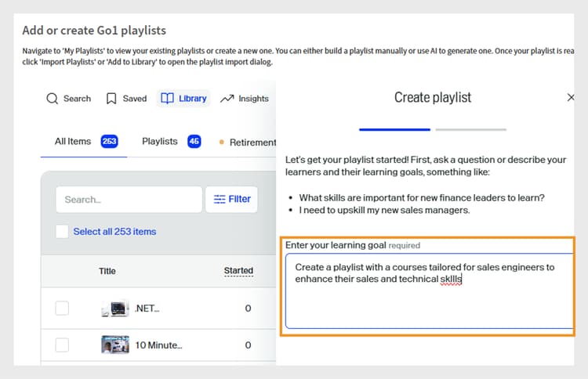Screen dimensions: 588x379
Task: Open the .NET course thumbnail
Action: 115,308
